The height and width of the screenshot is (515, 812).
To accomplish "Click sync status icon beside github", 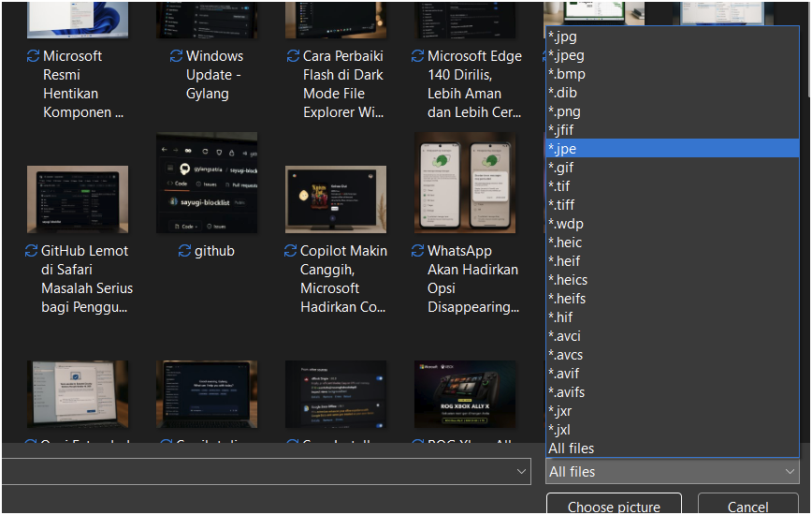I will click(x=184, y=251).
